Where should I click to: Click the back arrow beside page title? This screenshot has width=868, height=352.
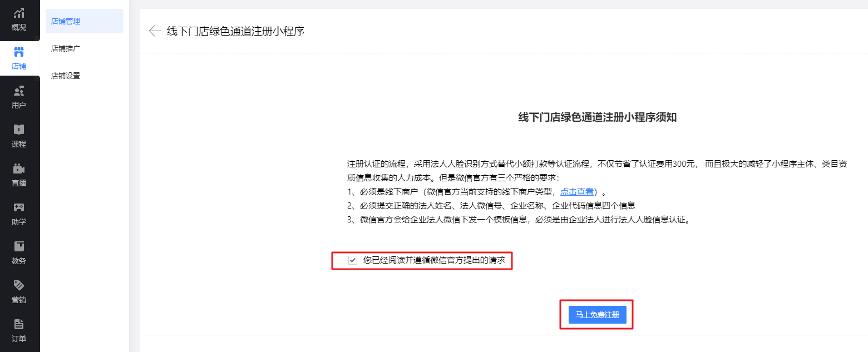(x=155, y=31)
